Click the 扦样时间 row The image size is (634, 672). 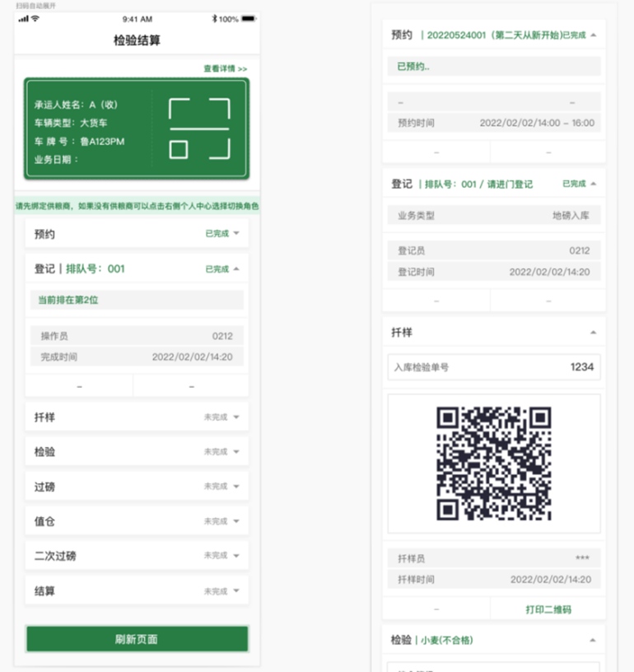click(494, 580)
